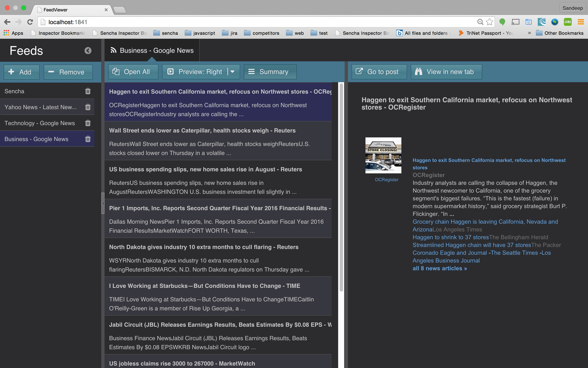Open jira bookmarks folder
588x368 pixels.
pyautogui.click(x=229, y=33)
